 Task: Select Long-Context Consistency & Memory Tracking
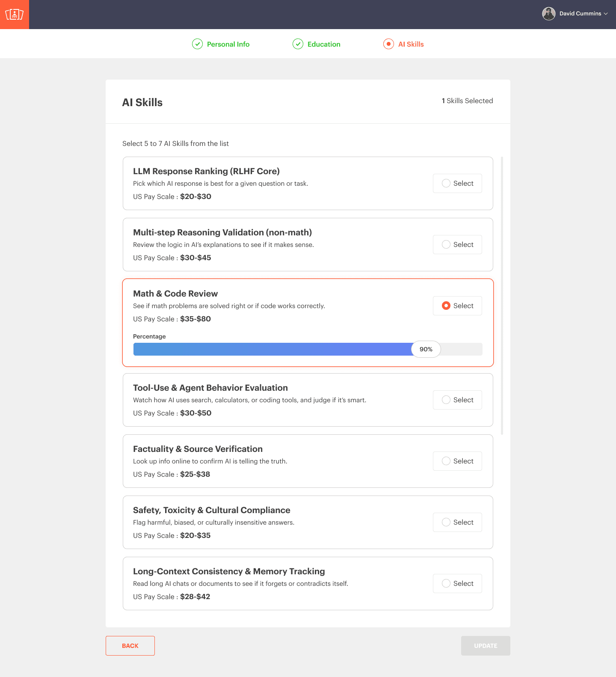coord(457,583)
